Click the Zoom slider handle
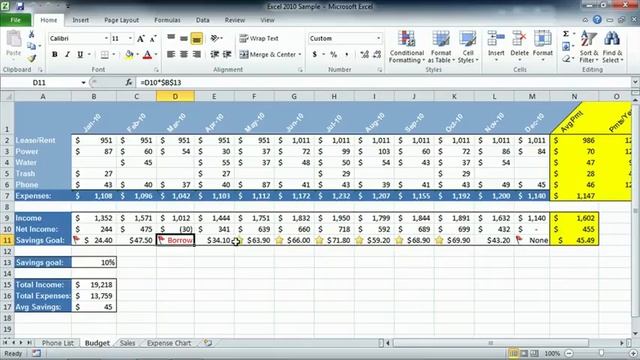640x360 pixels. [601, 353]
